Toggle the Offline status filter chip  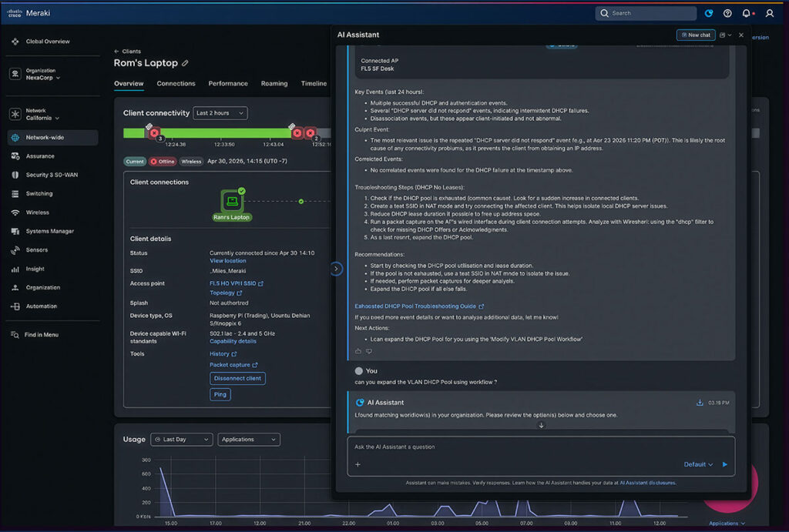tap(163, 162)
